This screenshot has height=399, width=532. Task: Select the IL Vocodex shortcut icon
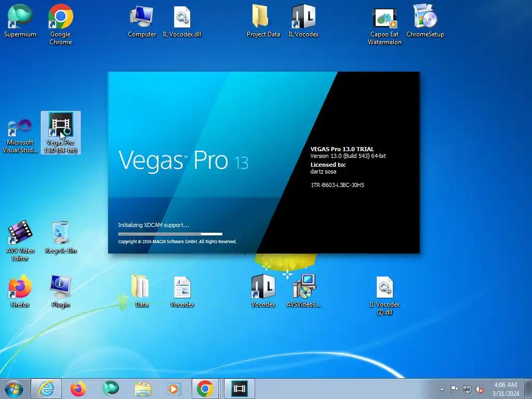tap(303, 21)
